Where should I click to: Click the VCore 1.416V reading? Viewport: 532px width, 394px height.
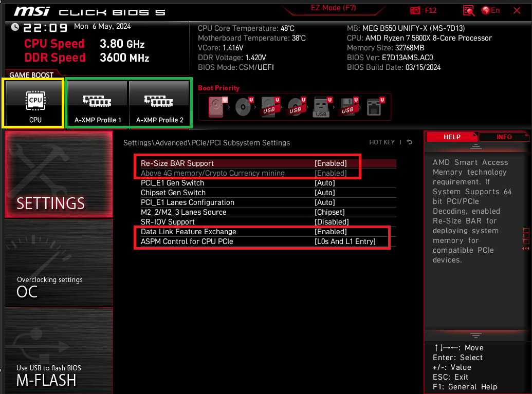tap(221, 48)
